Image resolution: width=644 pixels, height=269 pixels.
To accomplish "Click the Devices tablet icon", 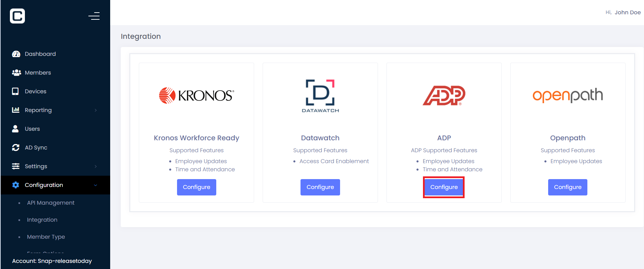I will 15,91.
